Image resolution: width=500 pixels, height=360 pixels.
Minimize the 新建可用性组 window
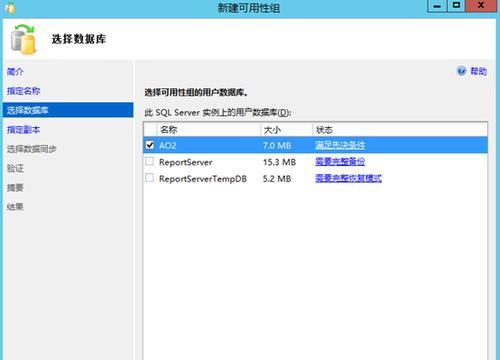(x=437, y=6)
